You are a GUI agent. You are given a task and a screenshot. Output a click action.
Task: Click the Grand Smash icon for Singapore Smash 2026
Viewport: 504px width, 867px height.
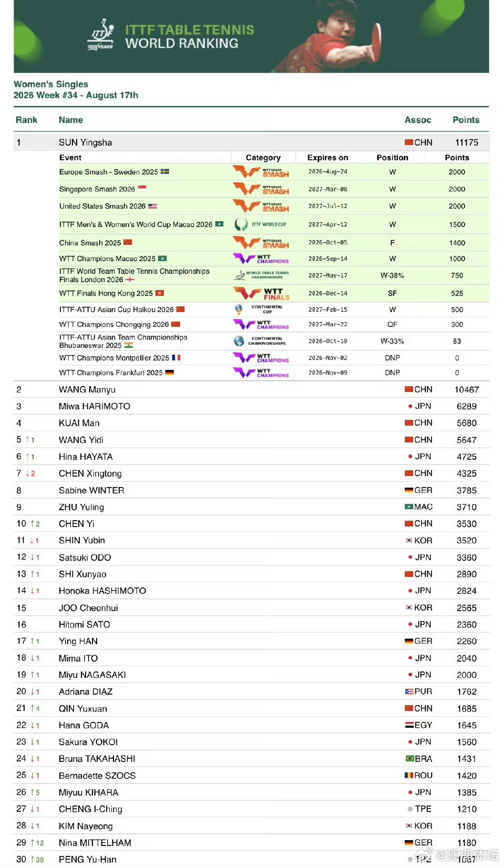(261, 189)
